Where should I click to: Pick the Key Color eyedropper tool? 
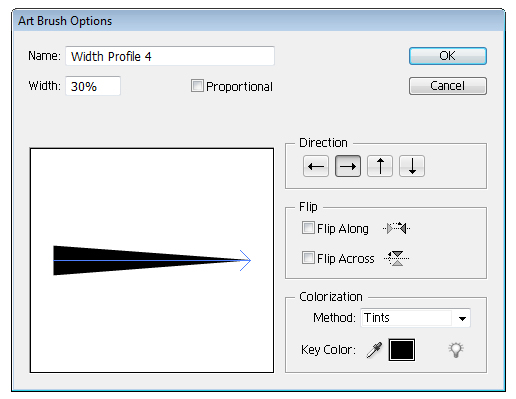coord(374,350)
